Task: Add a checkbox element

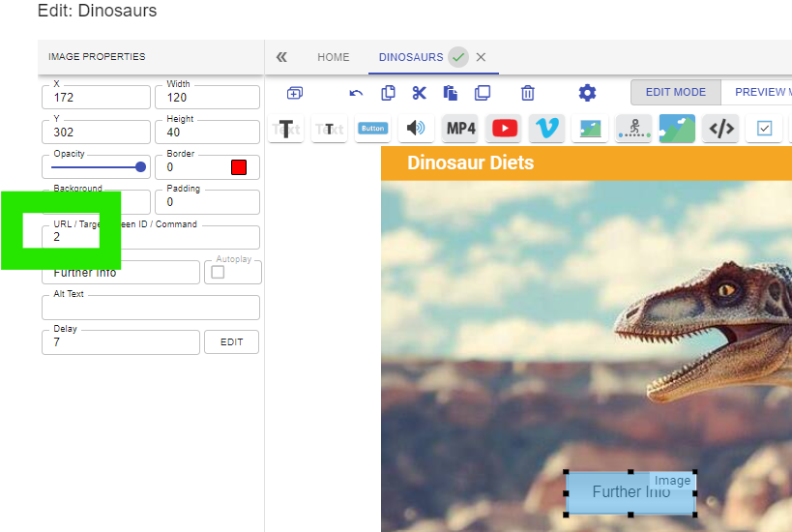Action: pyautogui.click(x=764, y=129)
